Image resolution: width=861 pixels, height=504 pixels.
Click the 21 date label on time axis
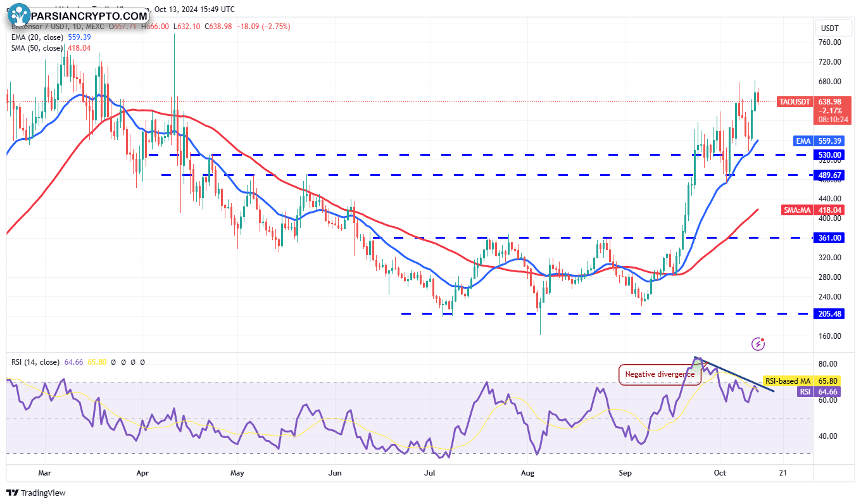coord(783,473)
